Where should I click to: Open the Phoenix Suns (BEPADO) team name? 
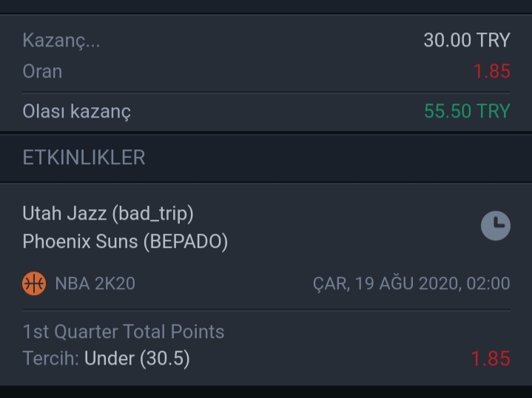click(x=125, y=242)
